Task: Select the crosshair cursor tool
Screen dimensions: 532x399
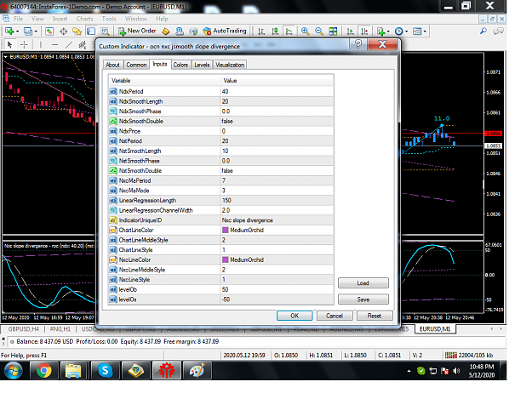Action: (24, 44)
